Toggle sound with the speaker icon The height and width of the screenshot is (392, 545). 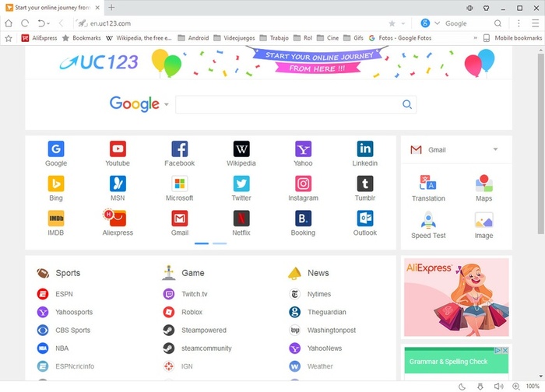pos(498,387)
